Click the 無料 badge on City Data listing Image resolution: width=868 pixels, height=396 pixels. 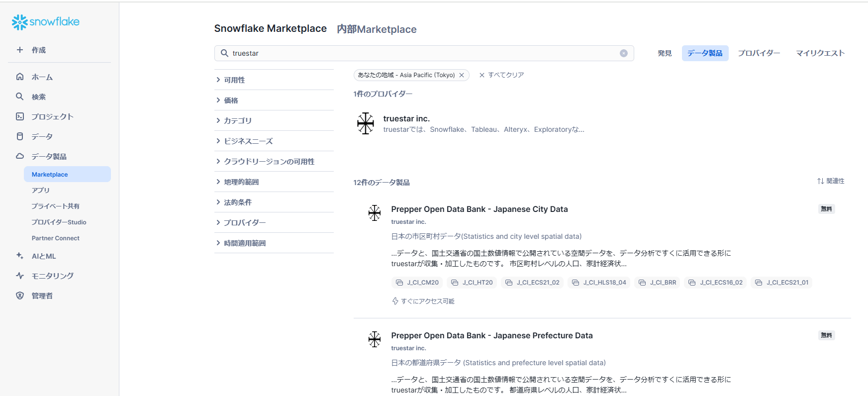click(826, 209)
